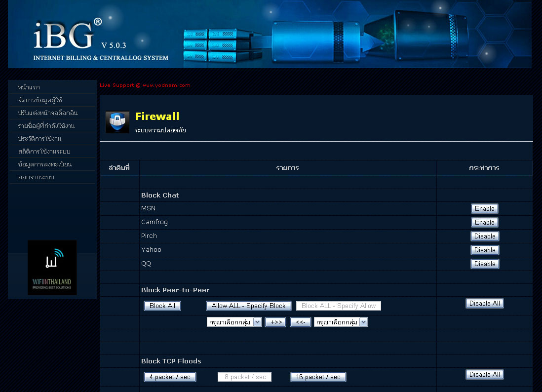Screen dimensions: 542x392
Task: Click the Block Chat section label
Action: (160, 195)
